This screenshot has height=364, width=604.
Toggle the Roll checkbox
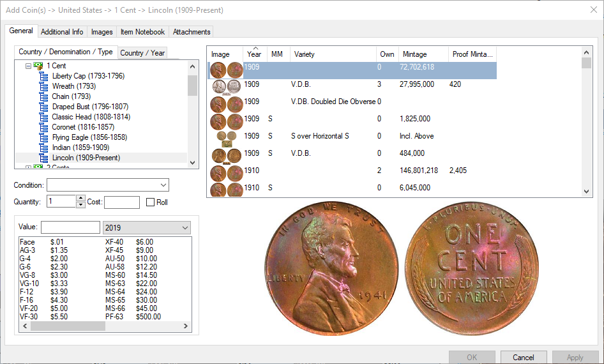click(151, 202)
